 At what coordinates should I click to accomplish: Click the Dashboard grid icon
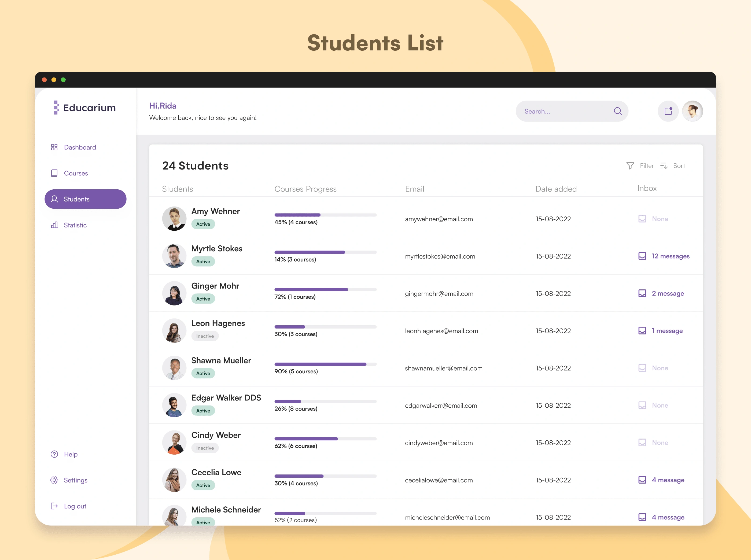coord(54,147)
